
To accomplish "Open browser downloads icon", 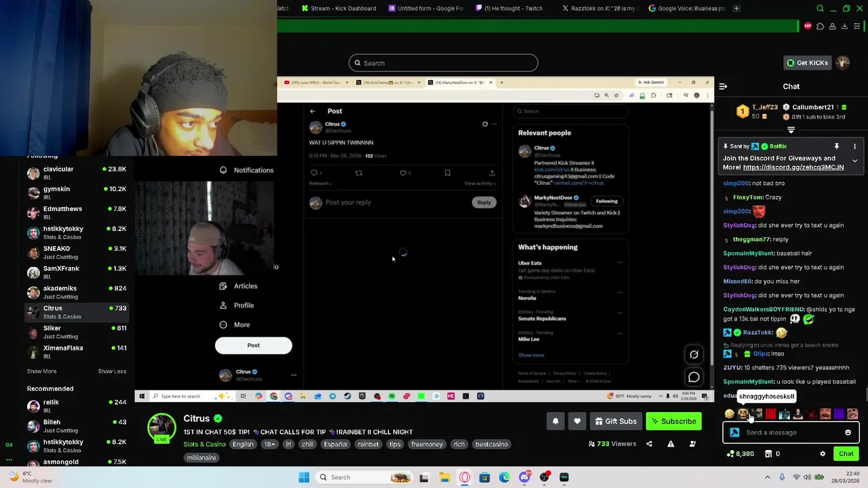I will pos(844,26).
